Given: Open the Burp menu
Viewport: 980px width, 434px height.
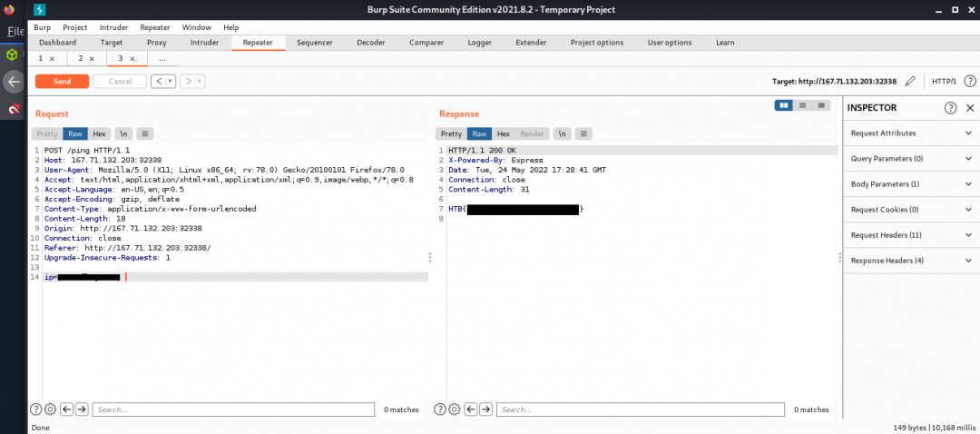Looking at the screenshot, I should [43, 27].
